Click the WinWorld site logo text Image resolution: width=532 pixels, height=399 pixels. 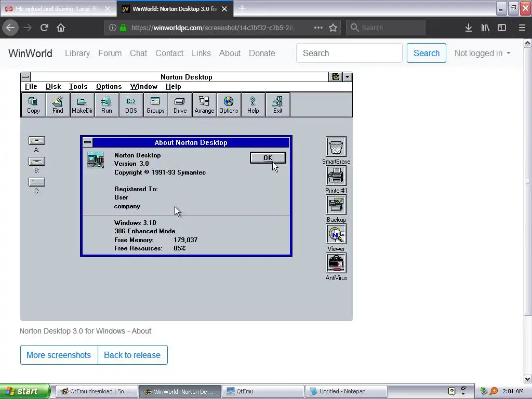point(30,54)
